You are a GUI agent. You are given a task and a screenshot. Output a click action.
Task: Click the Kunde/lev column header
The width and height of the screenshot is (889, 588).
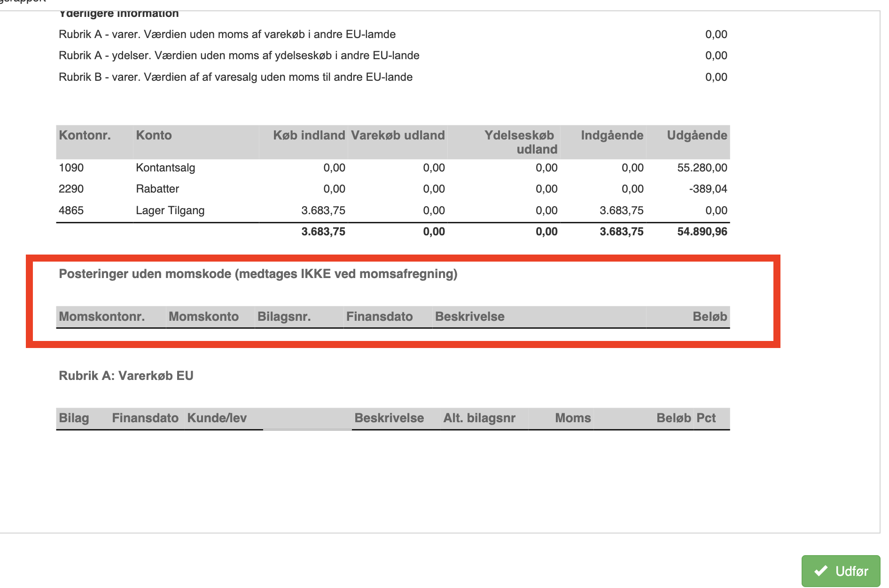pos(217,418)
